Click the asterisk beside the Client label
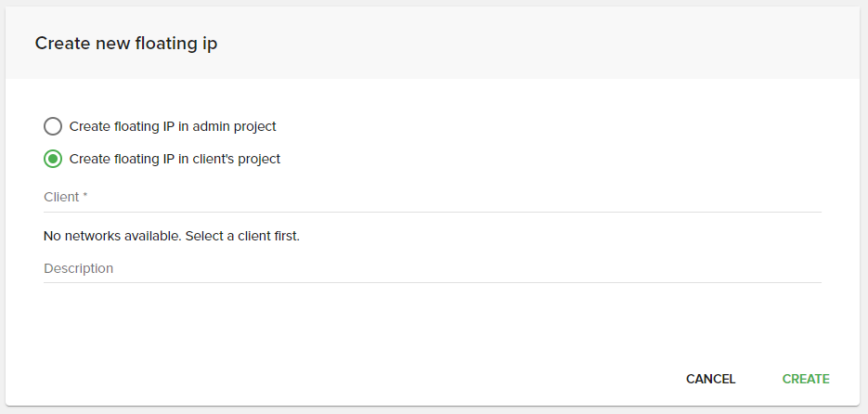Screen dimensions: 868x414 (84, 197)
